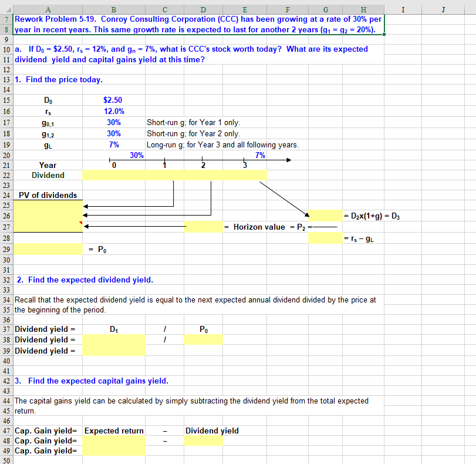The width and height of the screenshot is (476, 464).
Task: Click the yellow Dividend yield result in row 39
Action: click(114, 351)
